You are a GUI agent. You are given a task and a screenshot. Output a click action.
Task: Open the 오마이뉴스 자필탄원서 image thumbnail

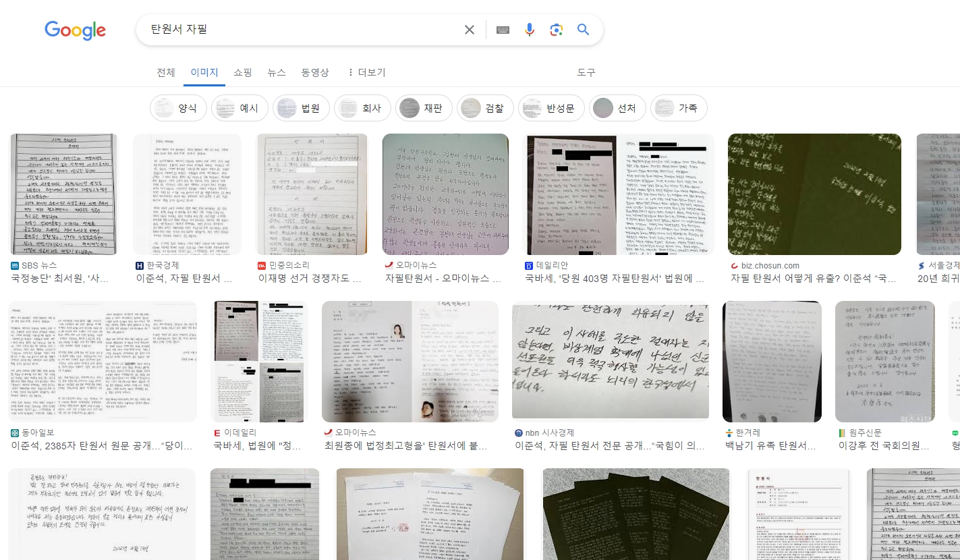445,194
